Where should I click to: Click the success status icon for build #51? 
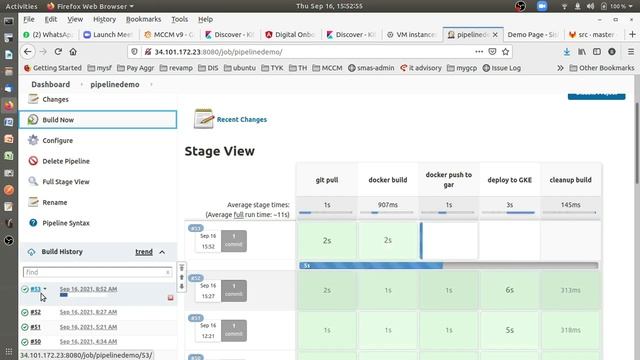point(24,327)
